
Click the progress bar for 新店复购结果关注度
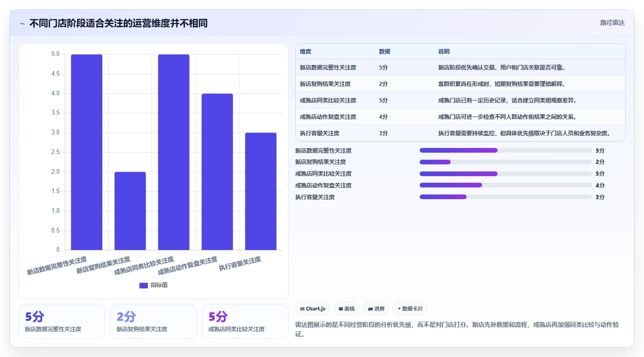click(x=506, y=162)
